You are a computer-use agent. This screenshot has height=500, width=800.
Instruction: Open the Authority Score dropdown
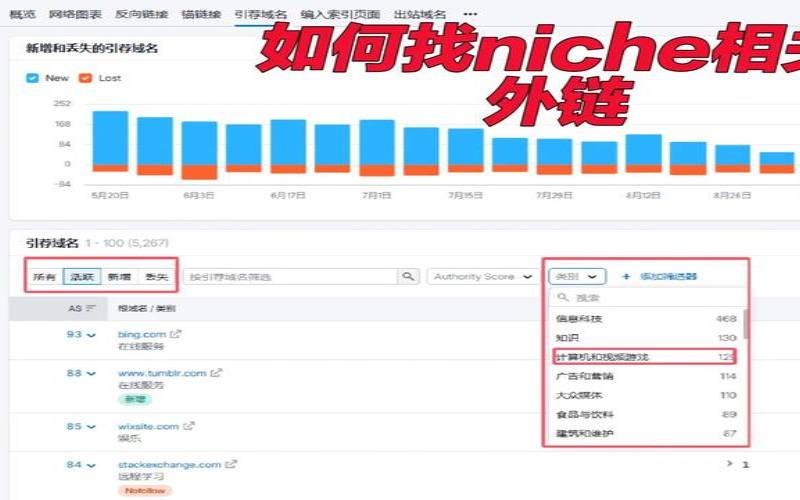482,277
